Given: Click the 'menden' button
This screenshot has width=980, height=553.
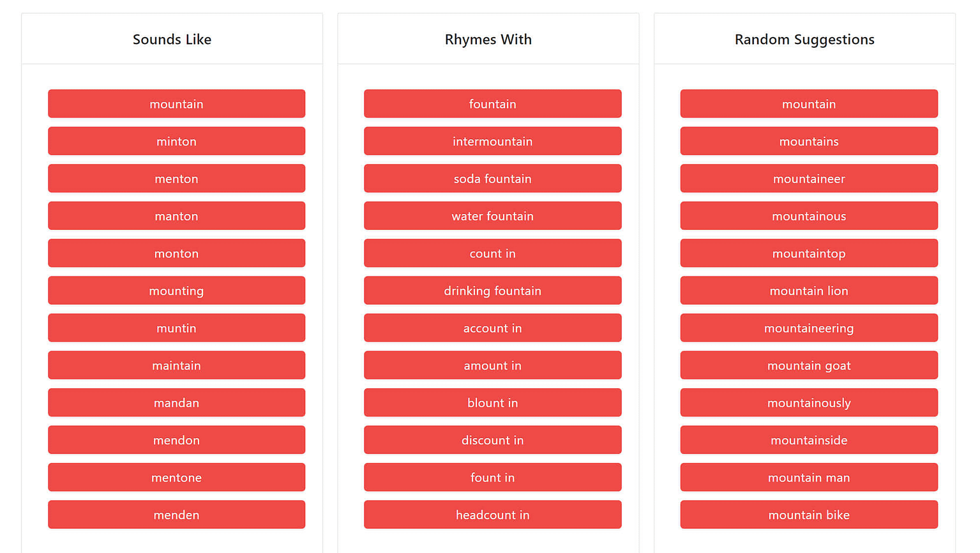Looking at the screenshot, I should [176, 515].
